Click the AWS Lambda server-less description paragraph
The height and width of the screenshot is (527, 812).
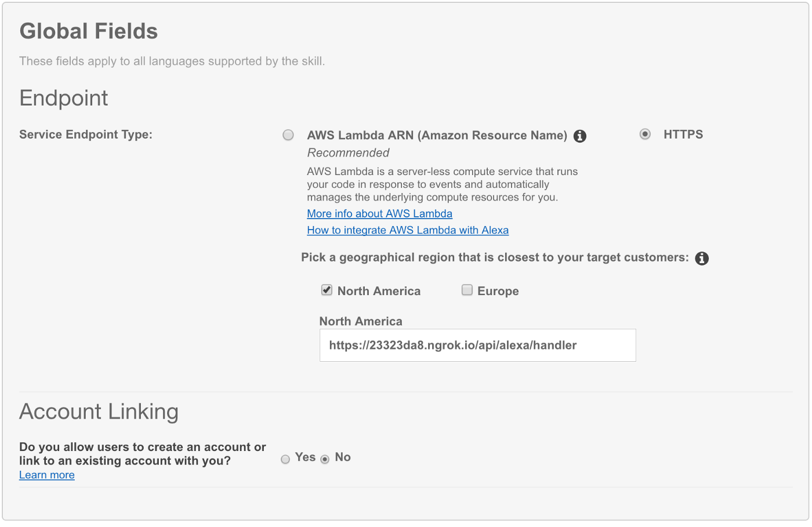pos(443,184)
